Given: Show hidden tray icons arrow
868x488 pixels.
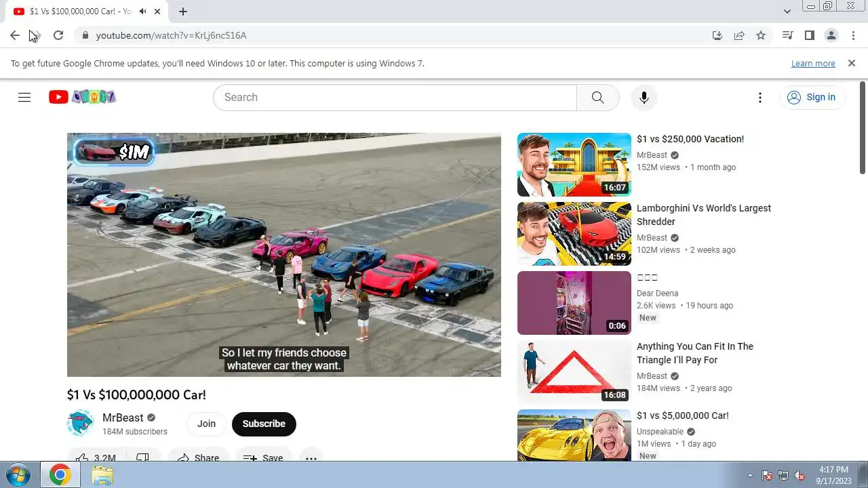Looking at the screenshot, I should [x=750, y=475].
